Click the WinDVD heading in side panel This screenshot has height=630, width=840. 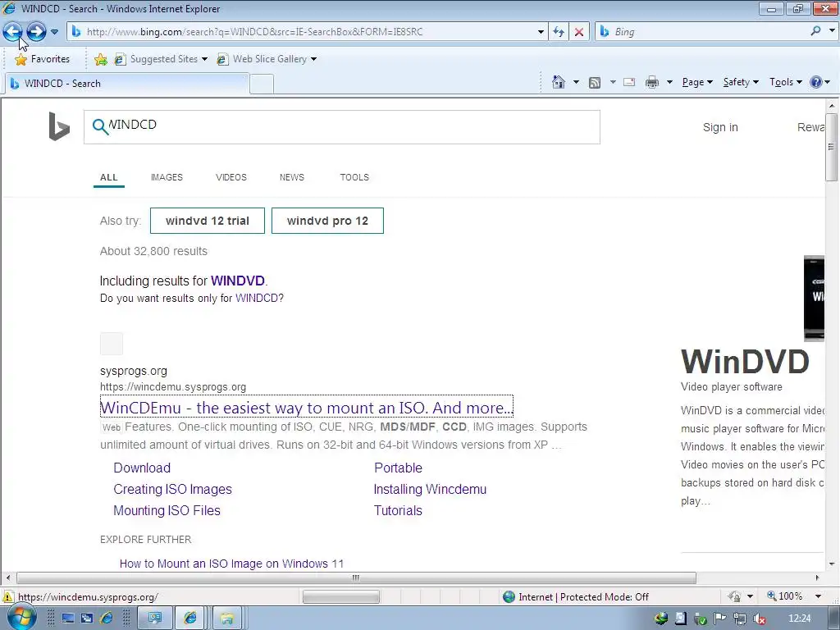[x=745, y=362]
